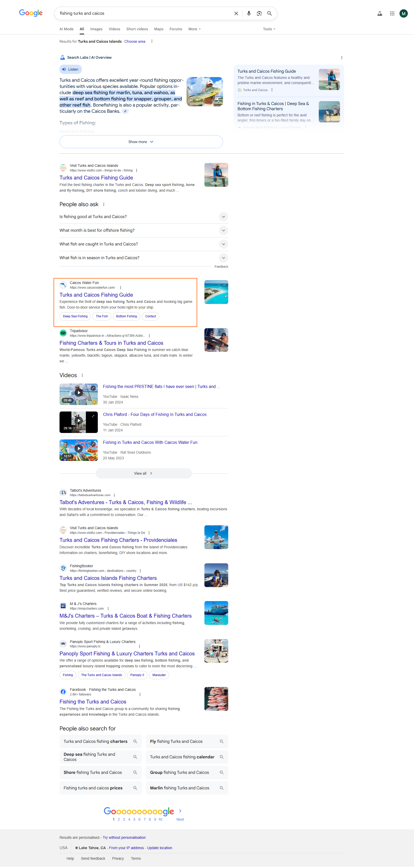Submit search with the magnifier icon
Screen dimensions: 414x868
[x=269, y=13]
